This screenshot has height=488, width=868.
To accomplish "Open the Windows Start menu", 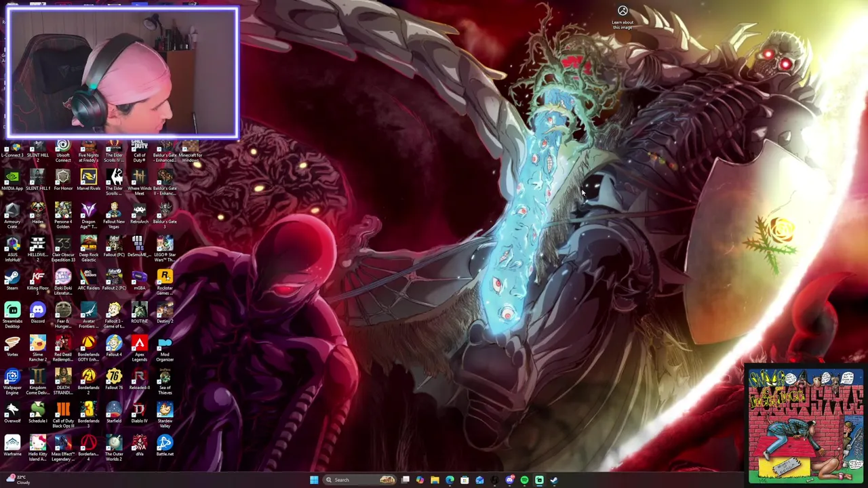I will pyautogui.click(x=314, y=480).
